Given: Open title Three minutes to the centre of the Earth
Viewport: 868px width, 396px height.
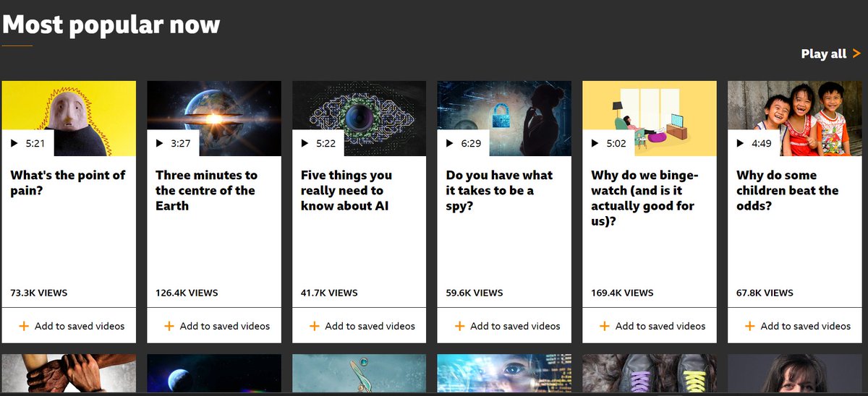Looking at the screenshot, I should (x=206, y=190).
